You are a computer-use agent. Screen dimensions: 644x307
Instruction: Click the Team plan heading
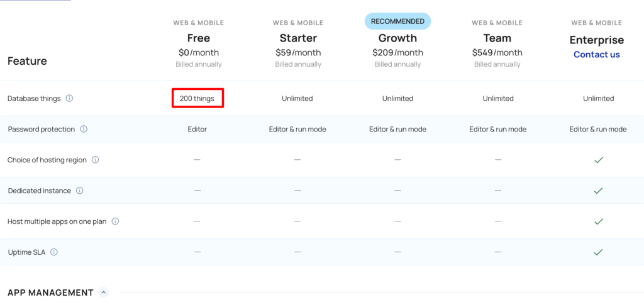(497, 38)
